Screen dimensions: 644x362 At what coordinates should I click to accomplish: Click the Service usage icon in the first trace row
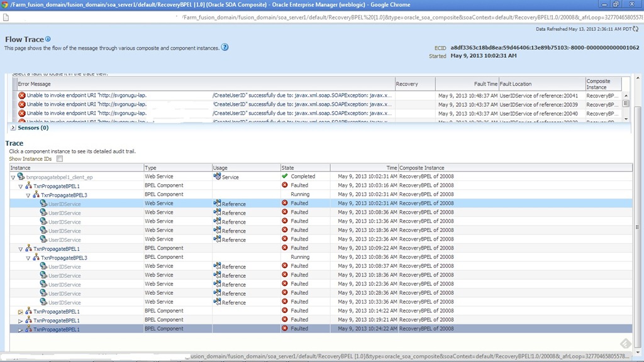click(217, 177)
